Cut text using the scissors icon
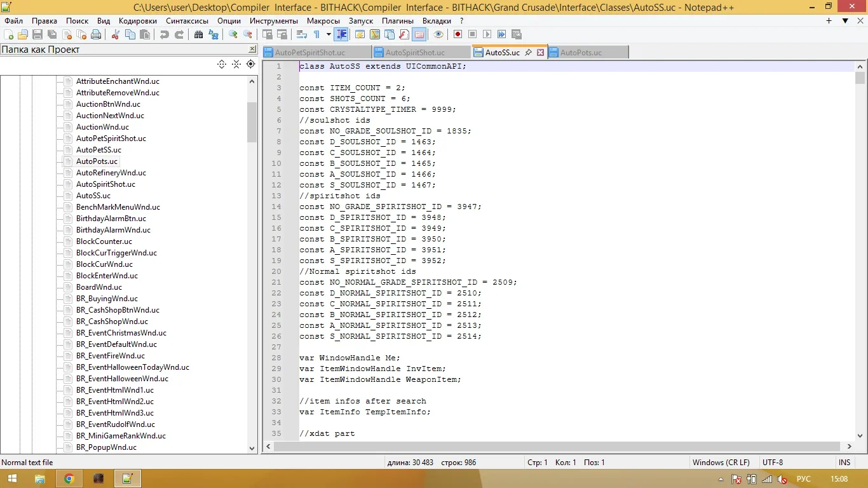Screen dimensions: 868x488 [115, 34]
